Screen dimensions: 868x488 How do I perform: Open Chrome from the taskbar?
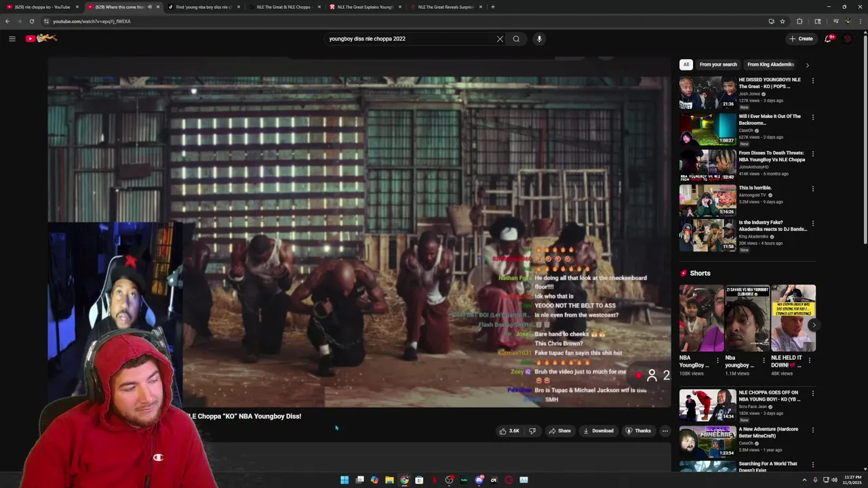(404, 480)
